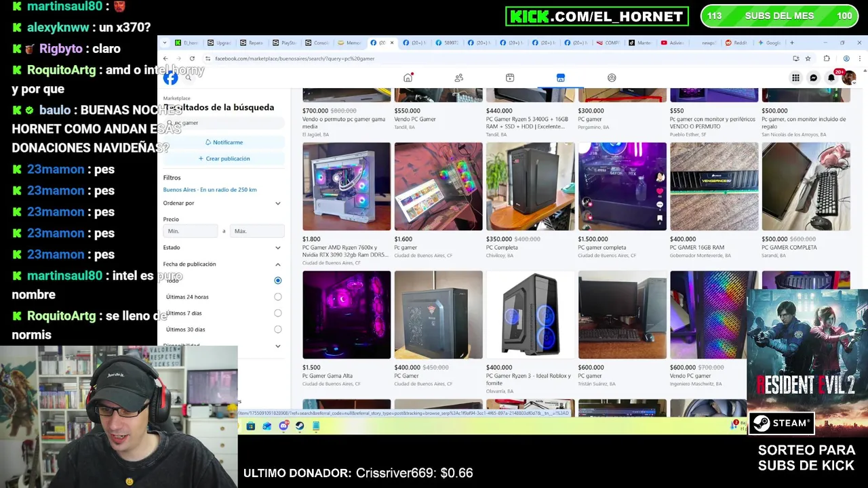Screen dimensions: 868x488
Task: Click the Facebook search magnifier icon
Action: (189, 78)
